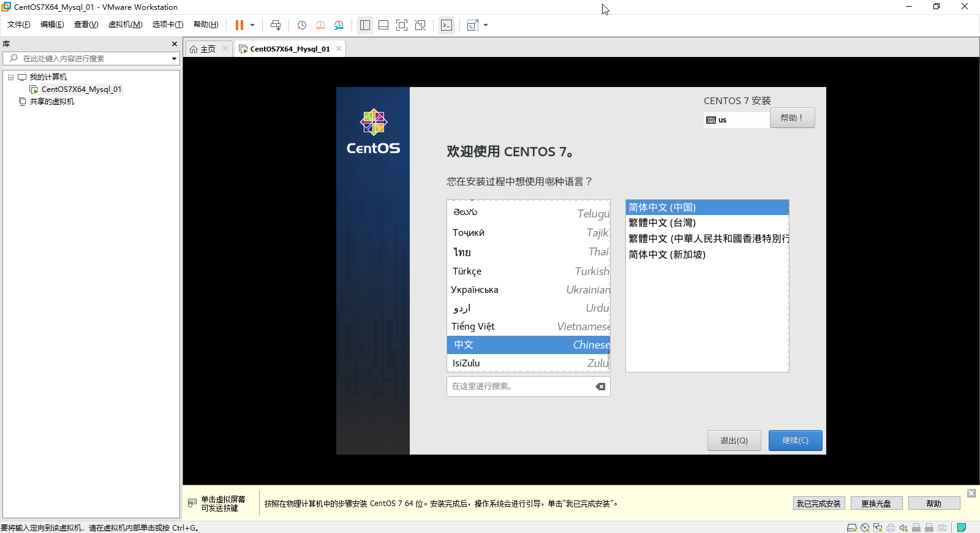980x533 pixels.
Task: Select IsiZulu Zulu language row
Action: point(529,363)
